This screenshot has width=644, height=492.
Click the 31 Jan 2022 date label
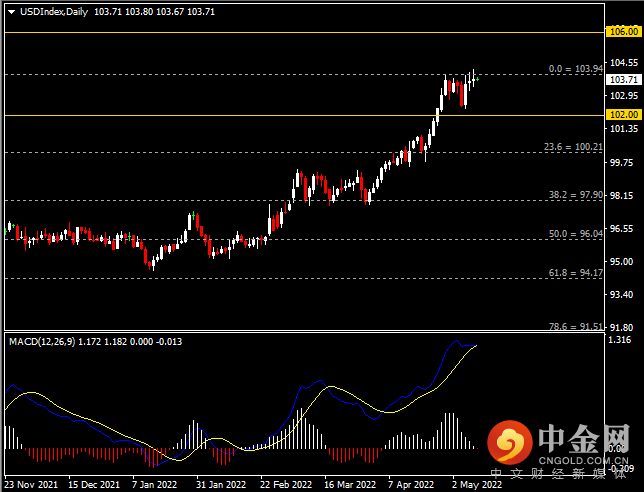[x=221, y=485]
